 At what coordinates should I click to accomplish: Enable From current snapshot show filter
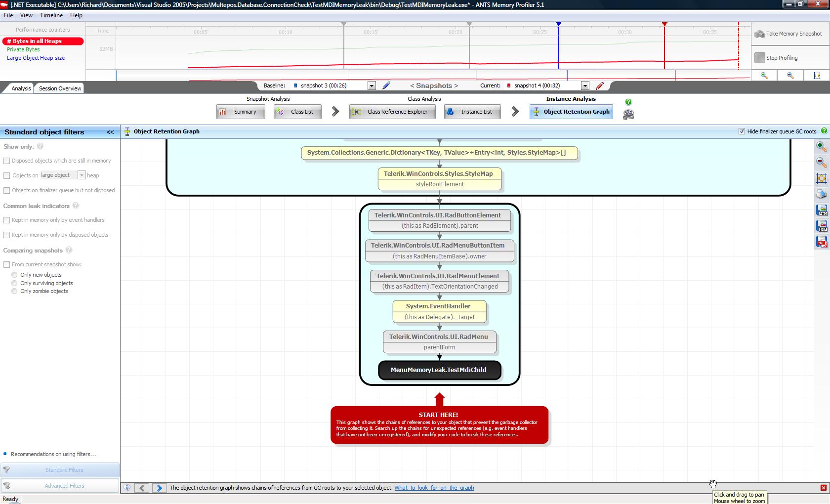pos(7,264)
